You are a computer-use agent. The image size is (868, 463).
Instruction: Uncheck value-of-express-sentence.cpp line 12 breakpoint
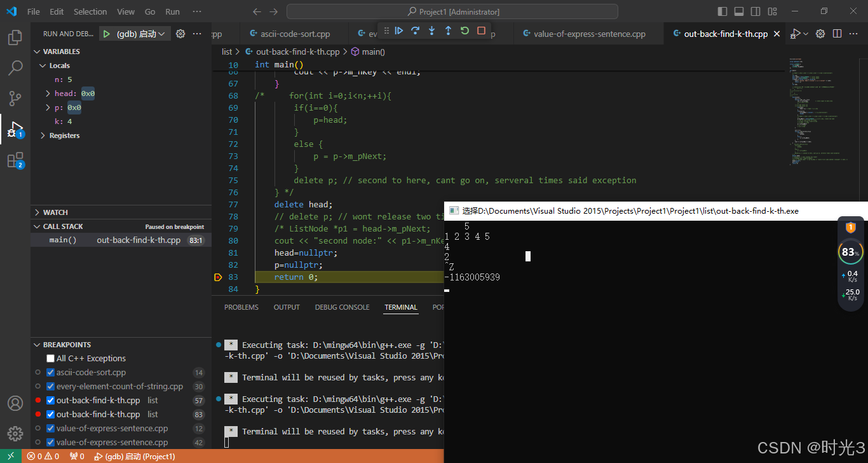51,428
